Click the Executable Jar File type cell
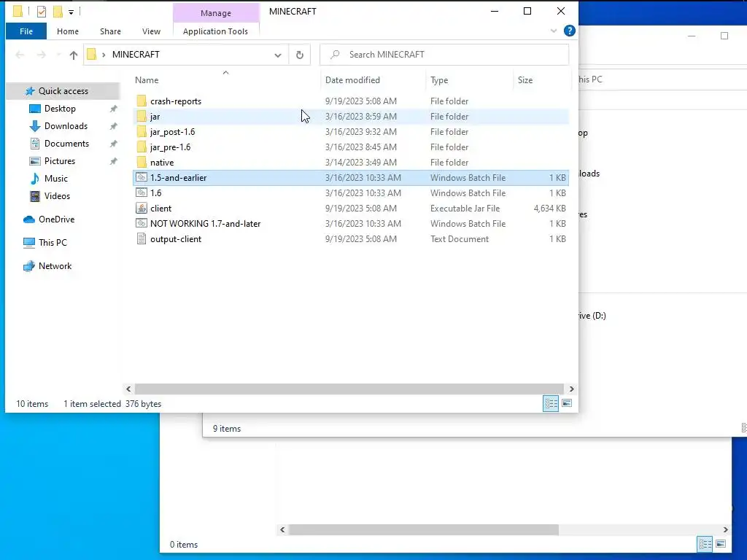Screen dimensions: 747x560 (465, 208)
